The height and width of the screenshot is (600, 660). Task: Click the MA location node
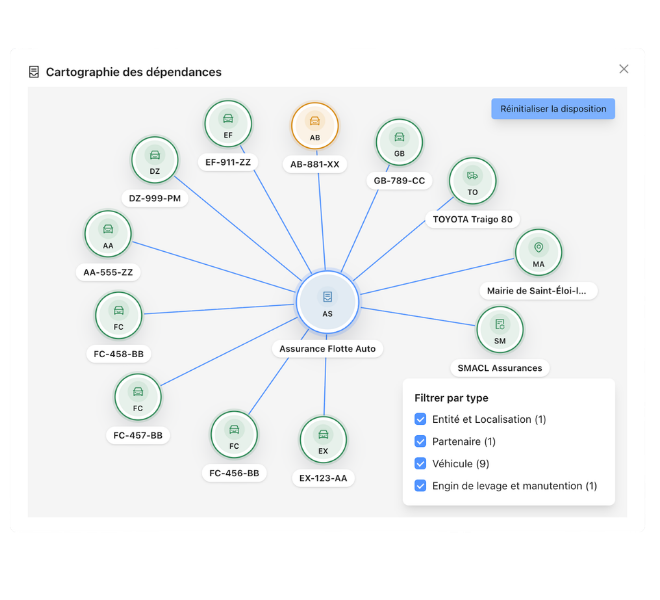tap(539, 253)
